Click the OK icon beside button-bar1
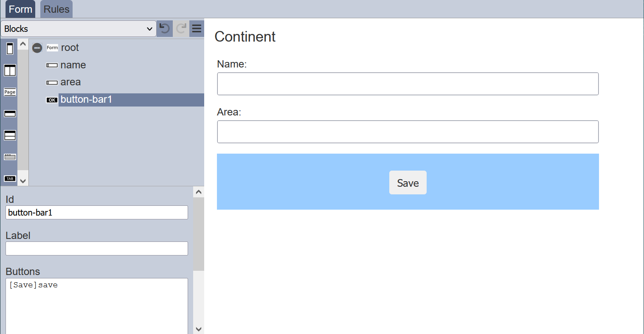The height and width of the screenshot is (334, 644). pyautogui.click(x=52, y=100)
